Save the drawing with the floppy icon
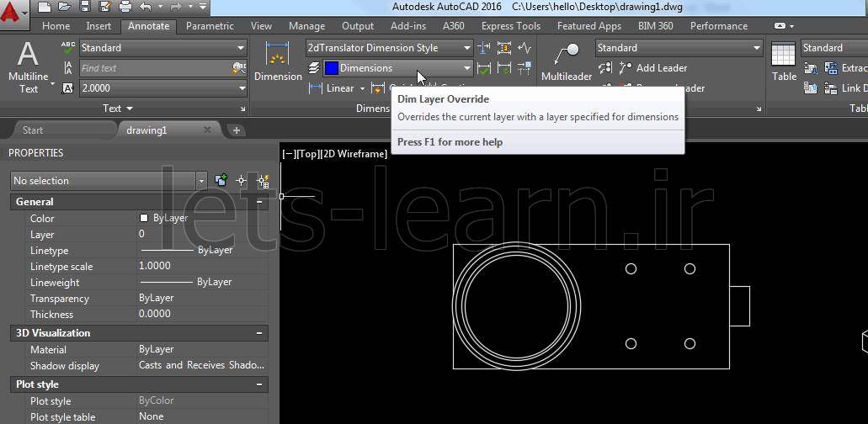868x424 pixels. [x=85, y=8]
